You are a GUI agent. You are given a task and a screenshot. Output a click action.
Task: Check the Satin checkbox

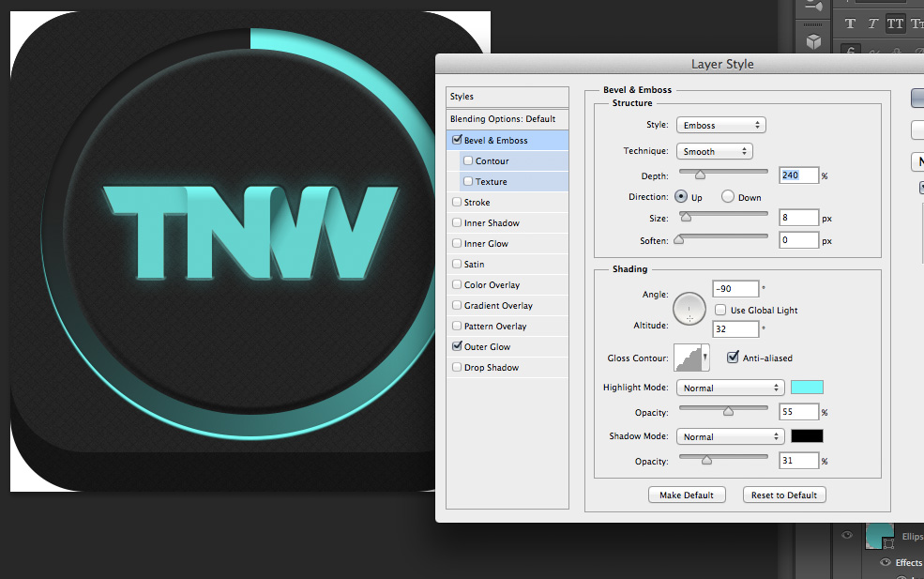tap(457, 264)
